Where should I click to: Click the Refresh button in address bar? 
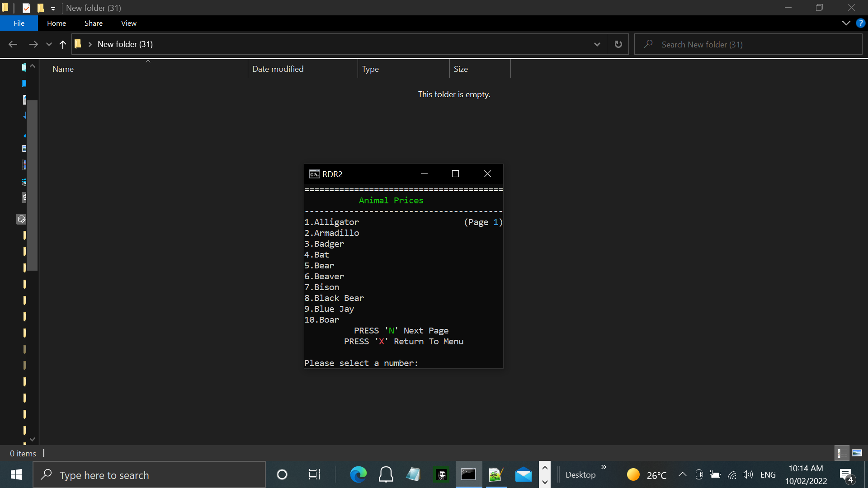(x=618, y=44)
